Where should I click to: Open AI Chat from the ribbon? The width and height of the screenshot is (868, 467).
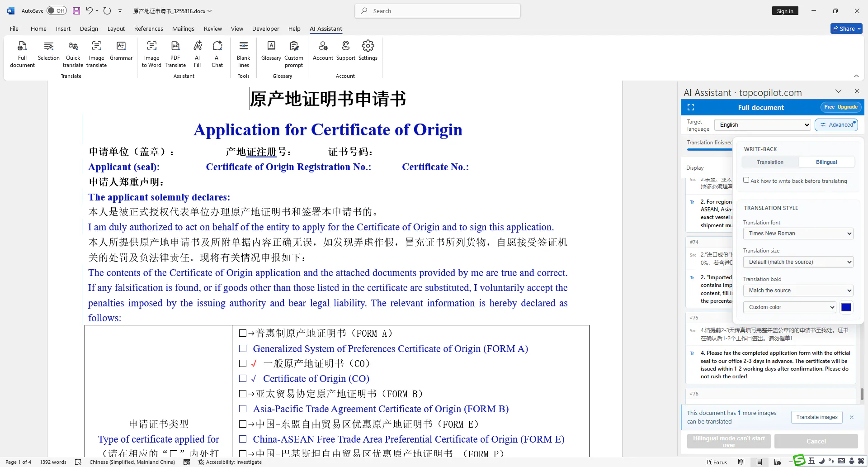tap(217, 54)
